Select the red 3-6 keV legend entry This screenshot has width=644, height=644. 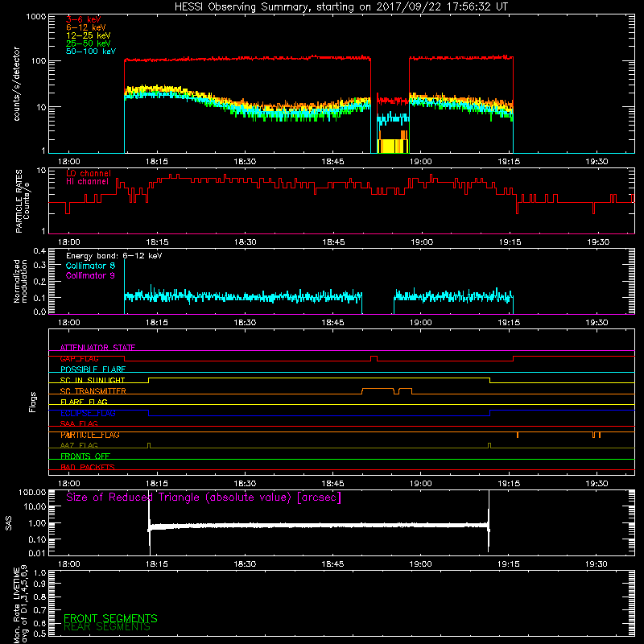click(83, 19)
